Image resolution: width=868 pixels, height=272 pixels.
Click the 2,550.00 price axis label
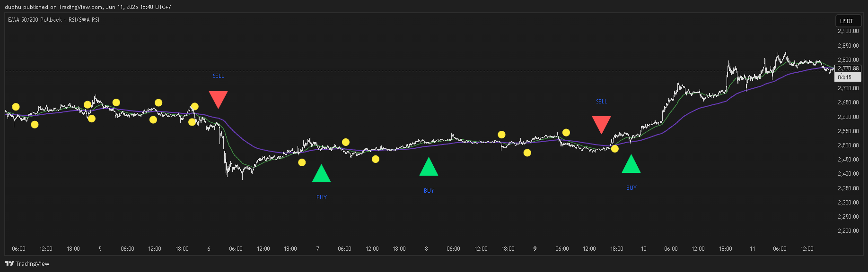(848, 131)
